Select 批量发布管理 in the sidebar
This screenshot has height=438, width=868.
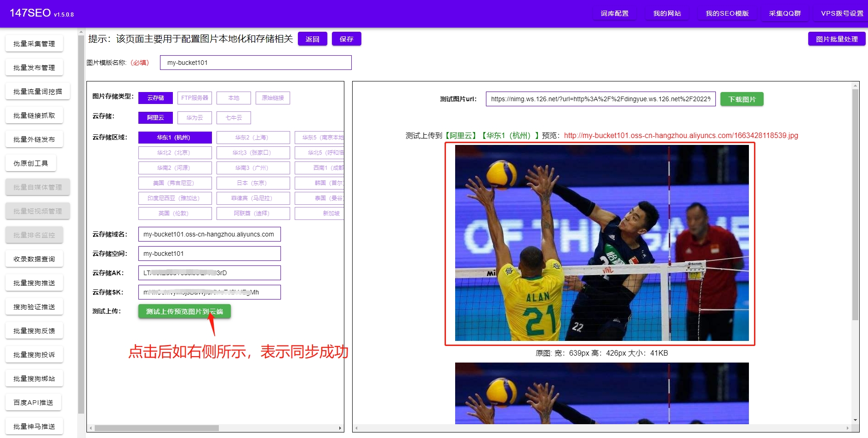(x=34, y=68)
